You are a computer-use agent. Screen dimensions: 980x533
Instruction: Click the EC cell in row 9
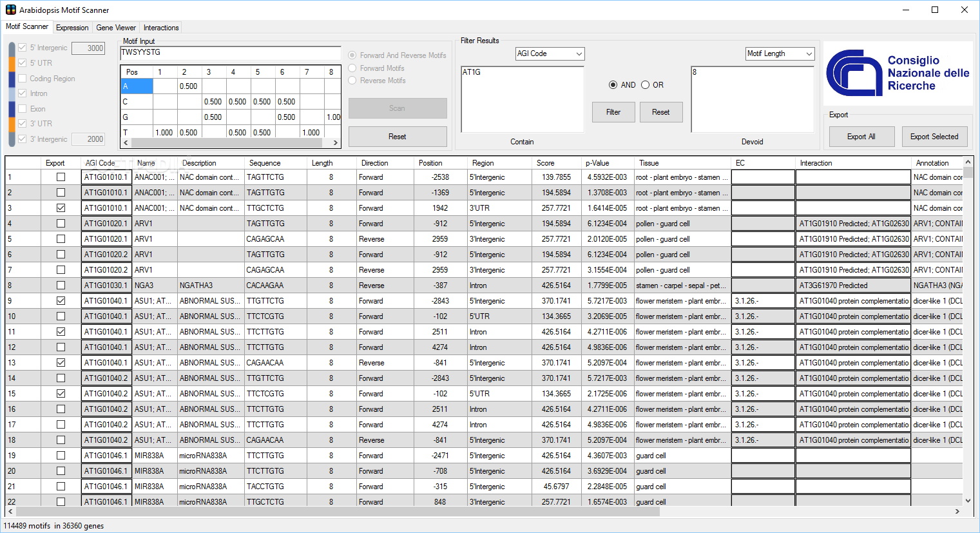coord(763,301)
